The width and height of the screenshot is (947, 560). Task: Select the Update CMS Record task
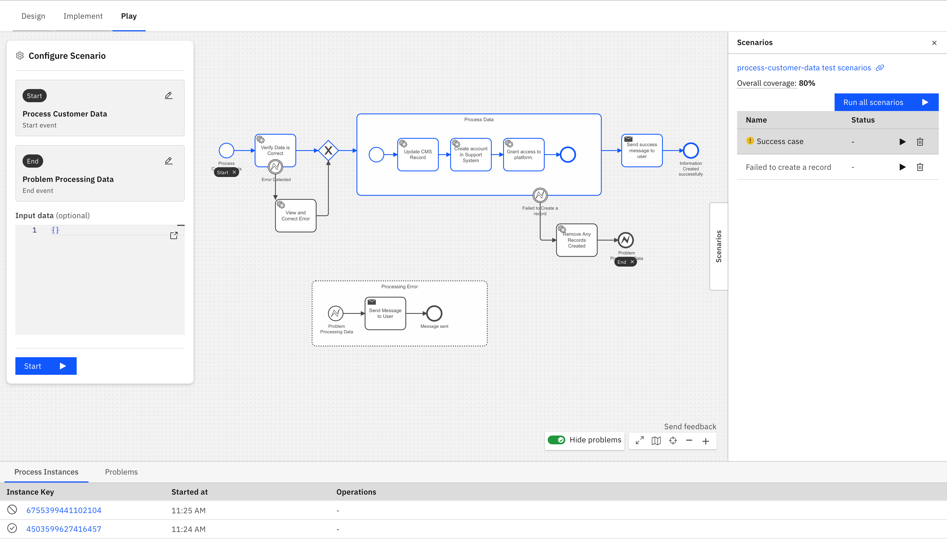tap(418, 155)
